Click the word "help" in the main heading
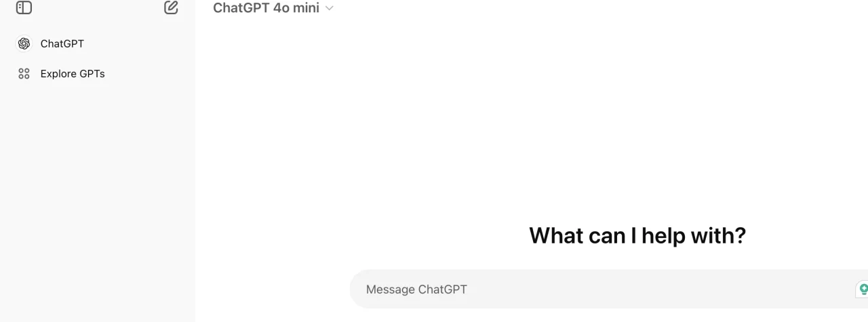Image resolution: width=868 pixels, height=322 pixels. 664,235
